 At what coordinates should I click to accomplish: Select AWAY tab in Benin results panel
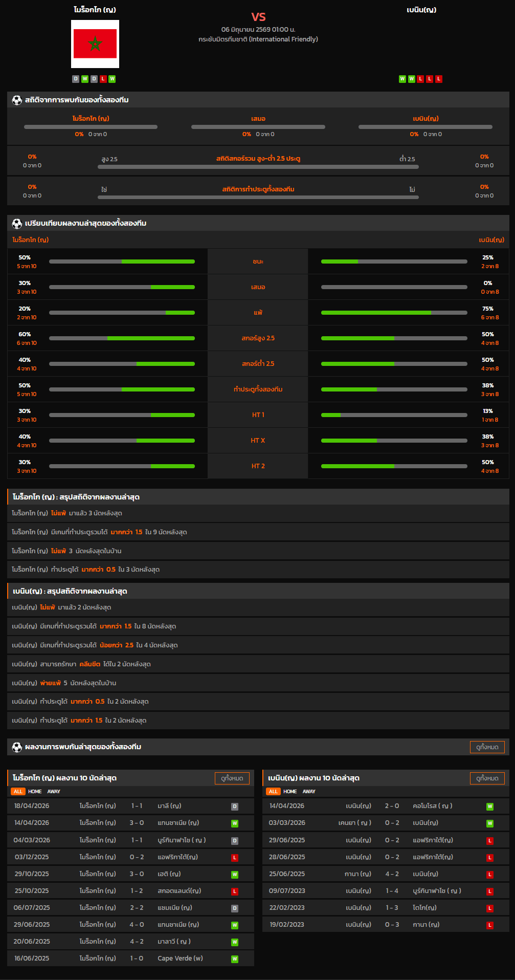coord(309,792)
